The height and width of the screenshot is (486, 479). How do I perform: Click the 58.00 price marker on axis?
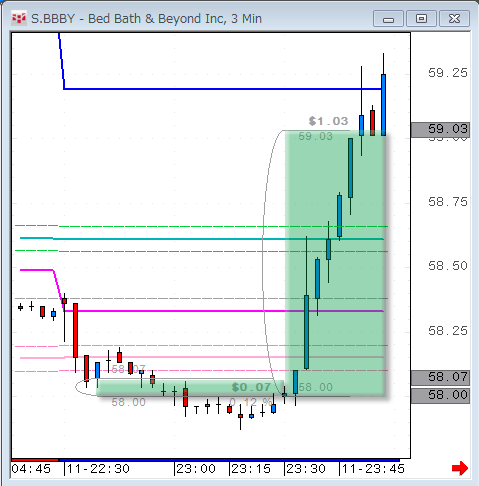(x=440, y=396)
